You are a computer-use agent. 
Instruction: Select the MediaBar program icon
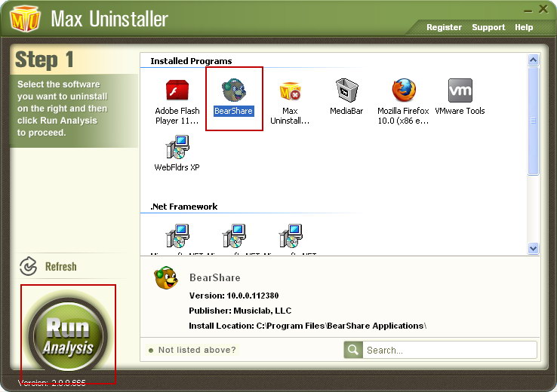pyautogui.click(x=346, y=90)
